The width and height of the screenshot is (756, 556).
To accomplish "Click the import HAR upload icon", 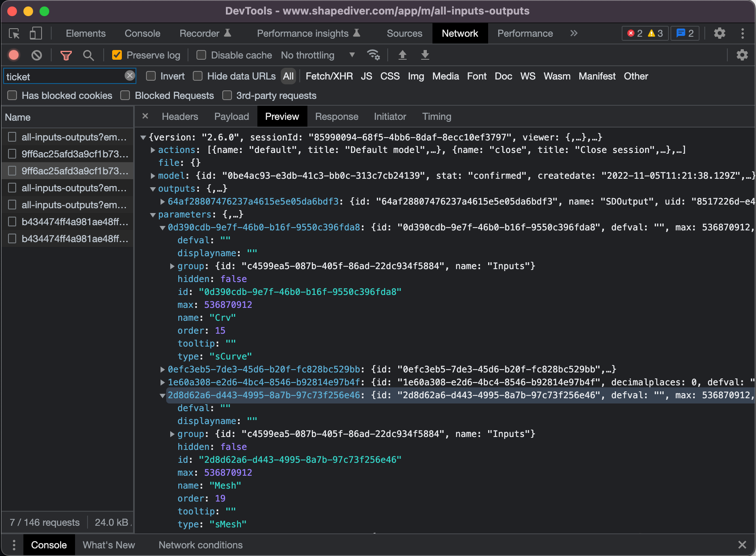I will click(x=402, y=55).
